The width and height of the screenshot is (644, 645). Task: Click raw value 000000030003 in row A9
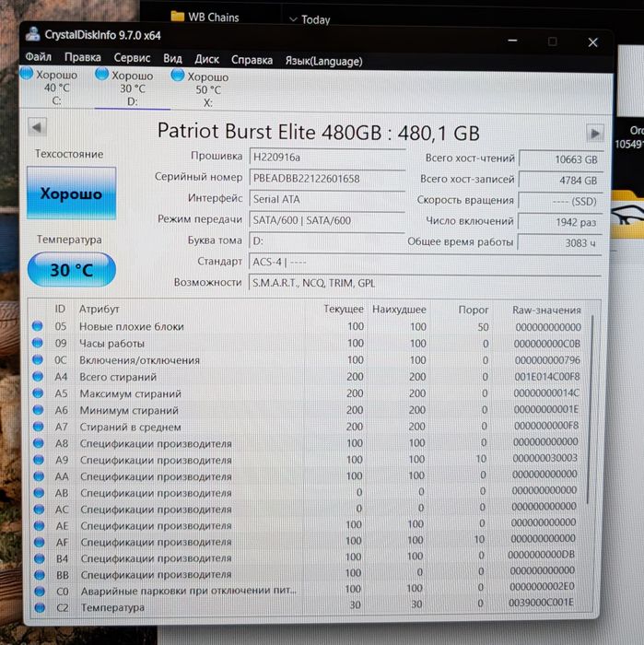pyautogui.click(x=544, y=458)
